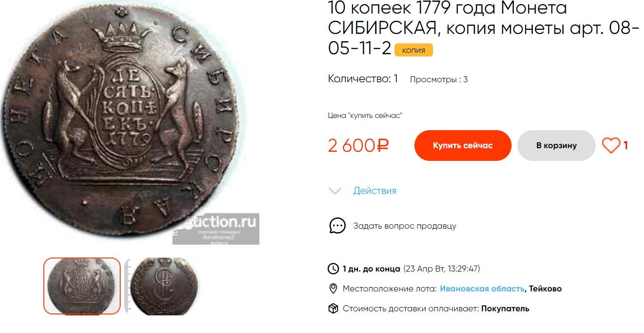Click the Купить сейчас button
The height and width of the screenshot is (333, 644).
click(463, 145)
